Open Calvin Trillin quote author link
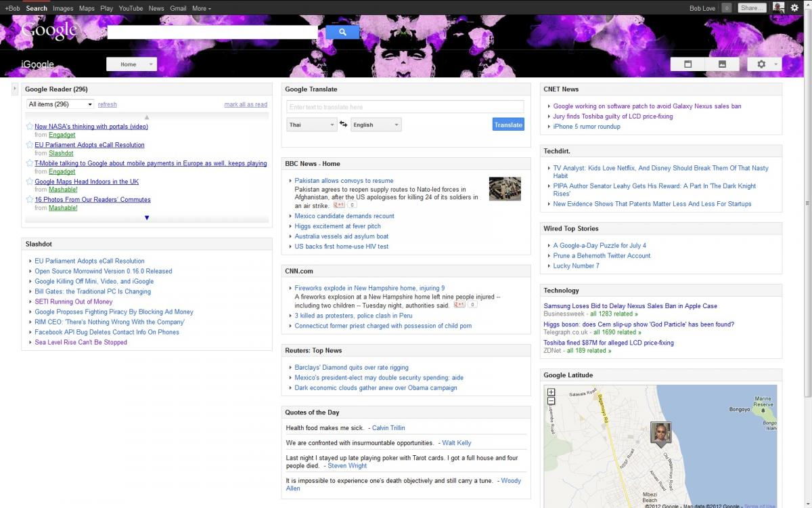Screen dimensions: 812x508 click(388, 428)
